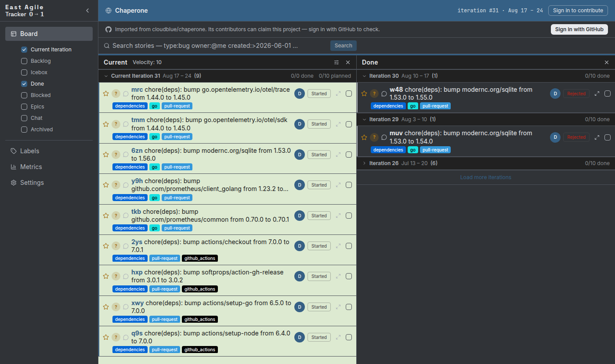The image size is (615, 364).
Task: Enable the Archived panel checkbox
Action: (24, 130)
